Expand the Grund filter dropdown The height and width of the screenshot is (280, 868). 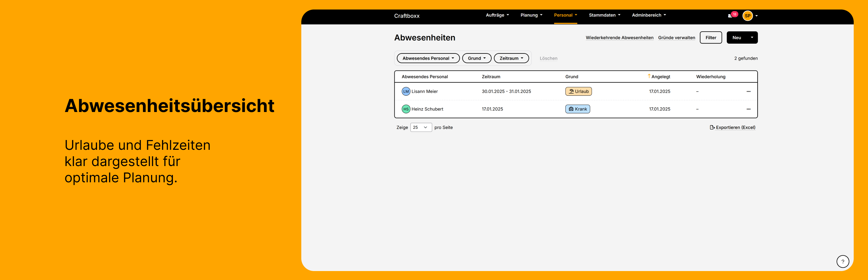[476, 58]
